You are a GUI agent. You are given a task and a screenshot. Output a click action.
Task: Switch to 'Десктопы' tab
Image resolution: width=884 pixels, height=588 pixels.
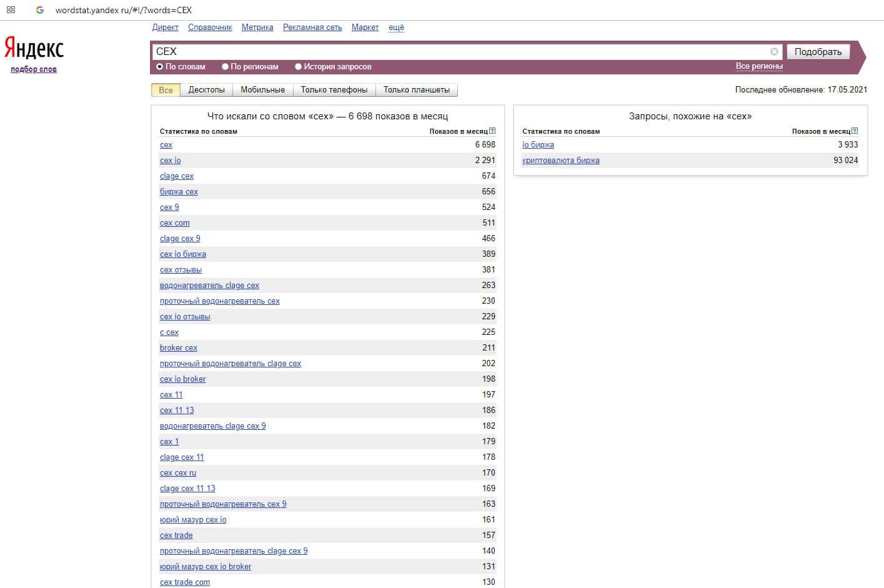pyautogui.click(x=206, y=90)
